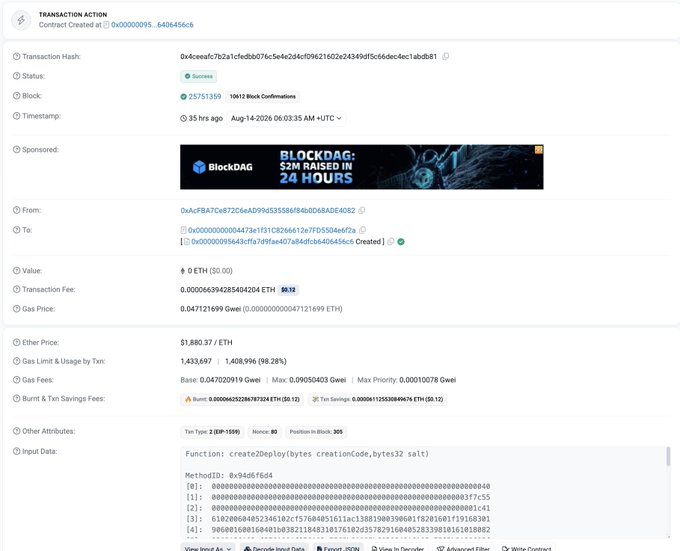Click help icon next to Gas Limit & Usage

pyautogui.click(x=16, y=361)
